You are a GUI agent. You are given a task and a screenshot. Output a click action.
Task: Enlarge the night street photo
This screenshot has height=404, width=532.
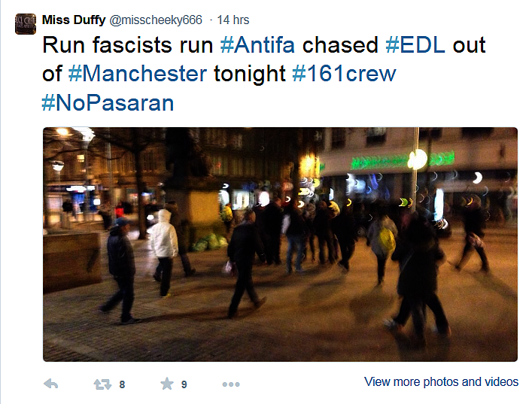(x=280, y=245)
